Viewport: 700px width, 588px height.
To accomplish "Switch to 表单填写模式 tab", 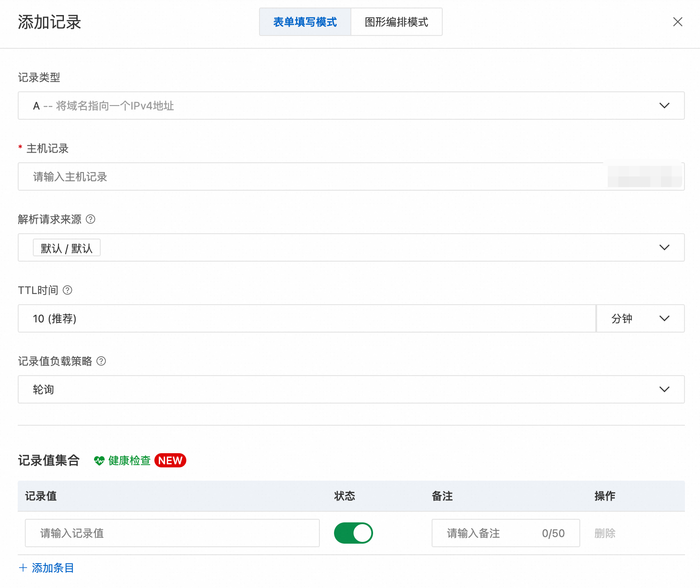I will click(x=305, y=22).
